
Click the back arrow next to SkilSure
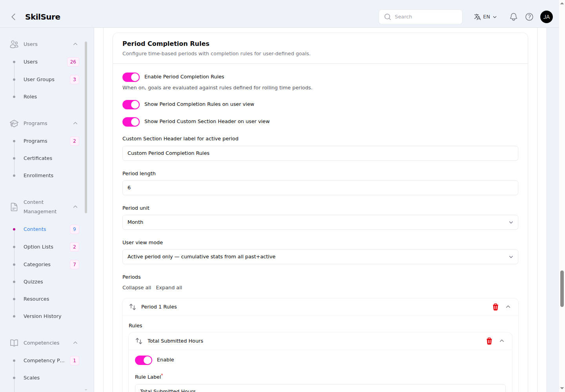pos(13,17)
